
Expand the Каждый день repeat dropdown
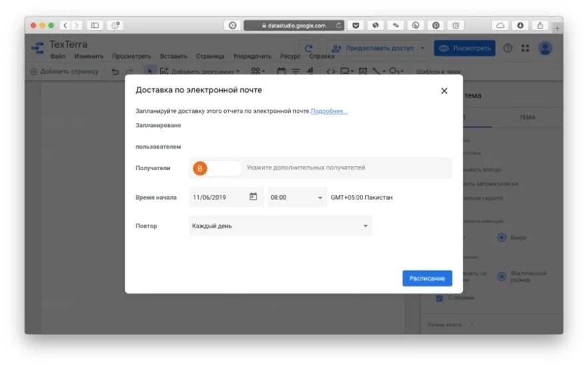[281, 226]
